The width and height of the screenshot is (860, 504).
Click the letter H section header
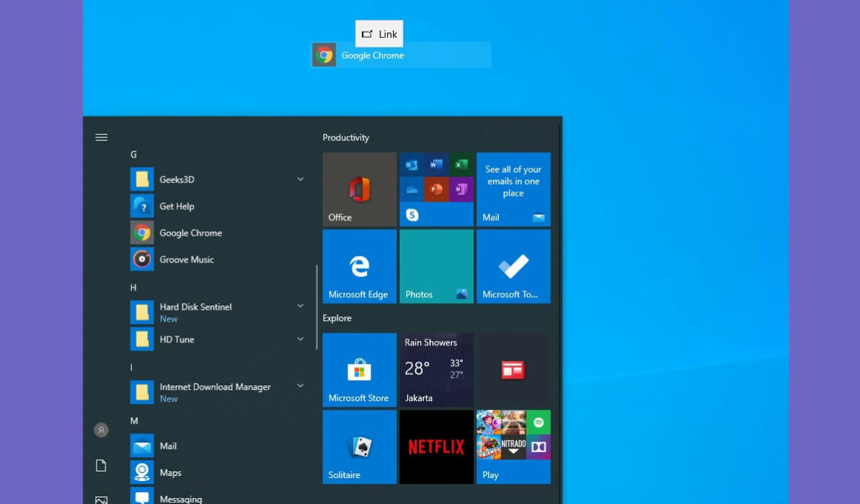point(133,288)
